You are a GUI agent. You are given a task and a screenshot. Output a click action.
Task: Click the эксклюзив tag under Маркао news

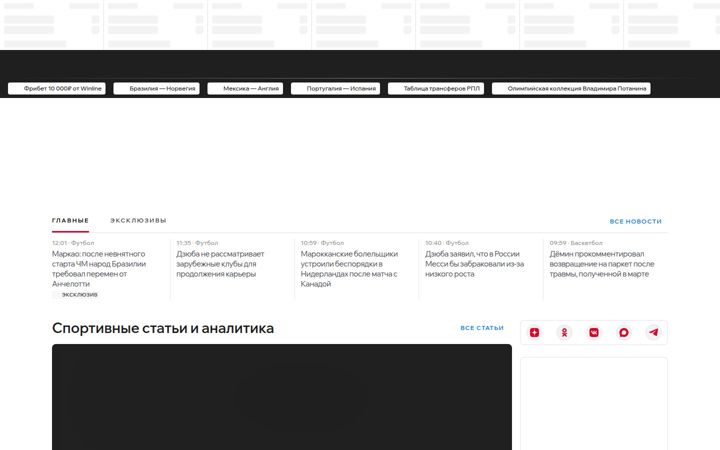(75, 294)
